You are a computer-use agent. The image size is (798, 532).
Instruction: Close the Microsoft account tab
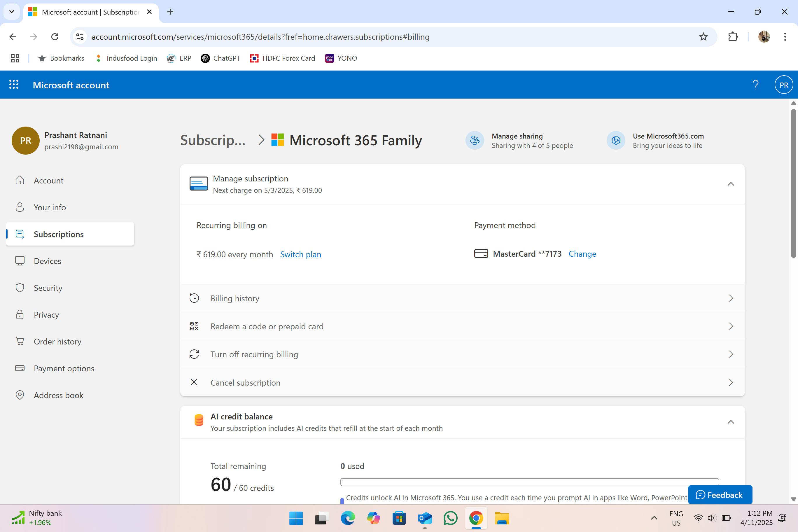point(149,12)
